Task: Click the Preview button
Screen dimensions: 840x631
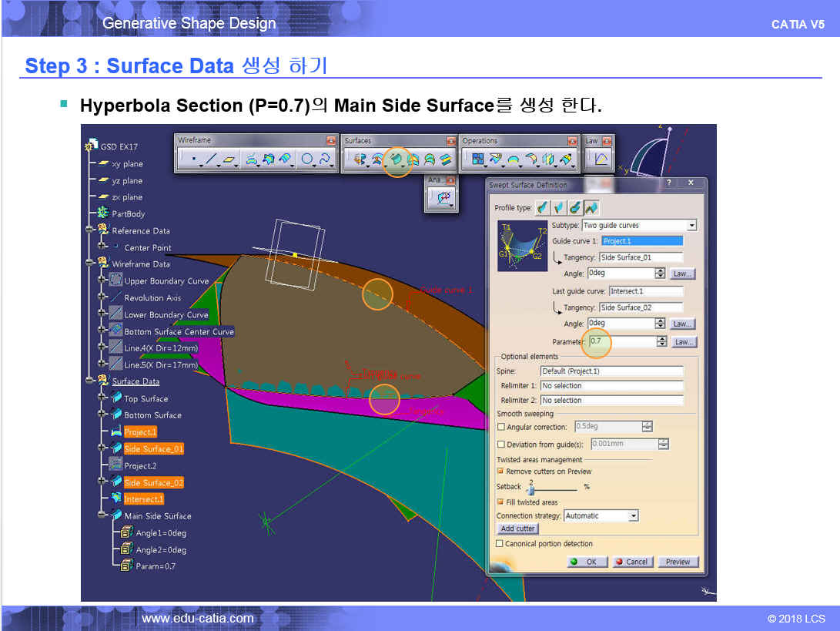Action: [678, 562]
